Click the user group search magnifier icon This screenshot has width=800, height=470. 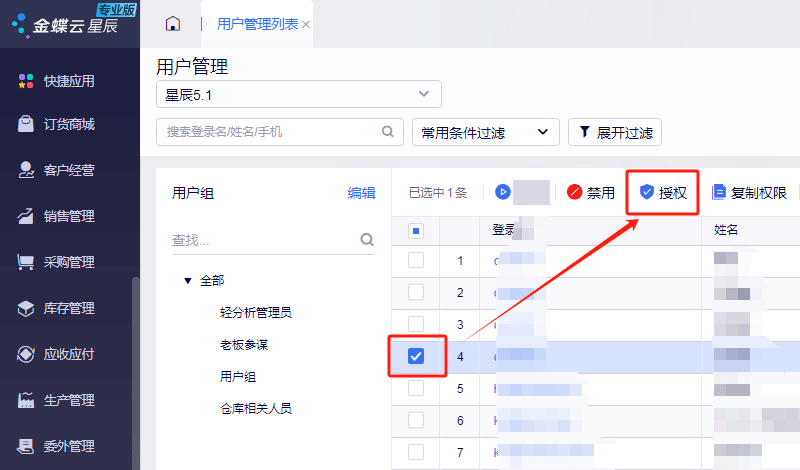[367, 239]
